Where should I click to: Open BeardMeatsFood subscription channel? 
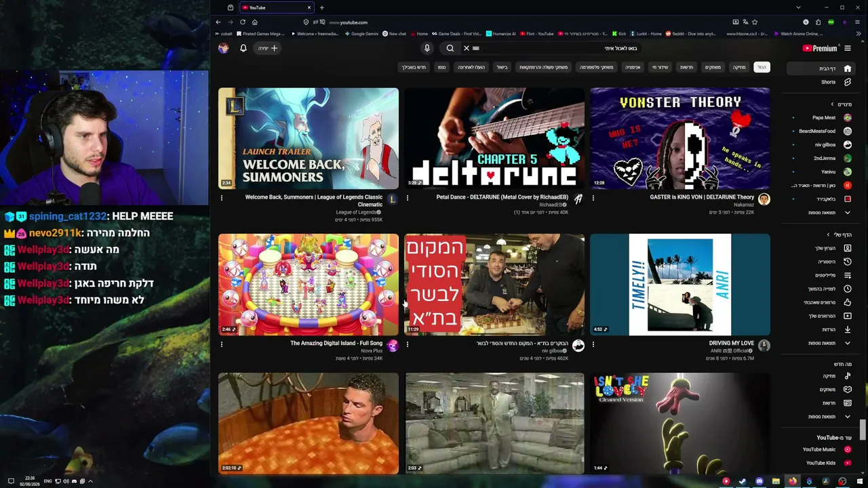click(x=822, y=131)
